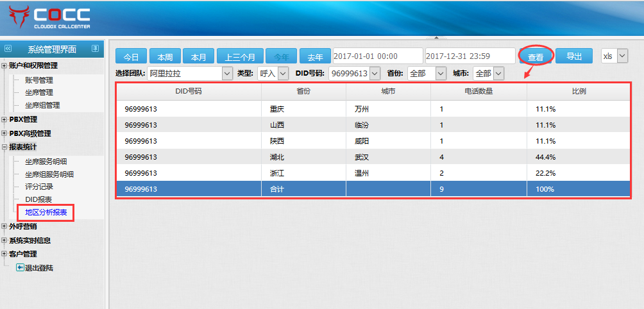
Task: Collapse the 报表统计 tree node
Action: [4, 147]
